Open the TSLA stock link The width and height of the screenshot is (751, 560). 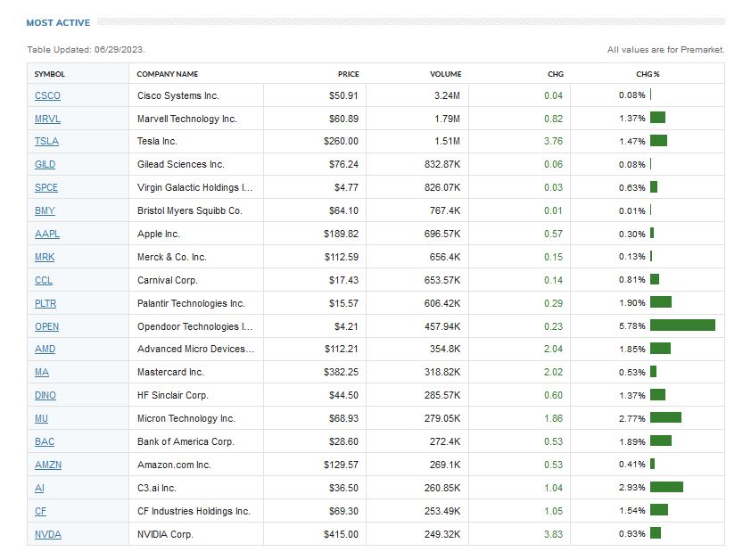(46, 142)
